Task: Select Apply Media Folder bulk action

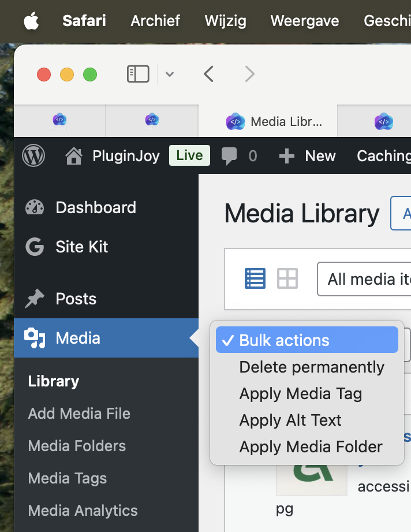Action: click(311, 447)
